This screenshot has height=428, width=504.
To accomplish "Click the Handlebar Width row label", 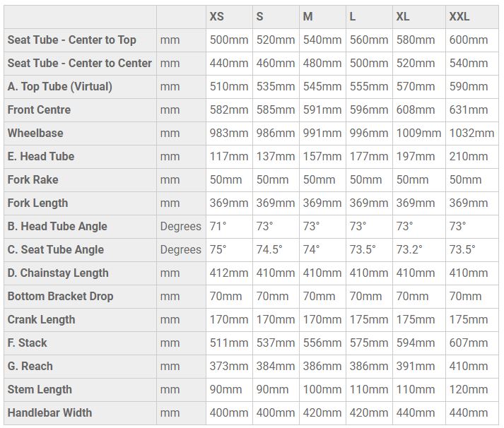I will pos(49,412).
